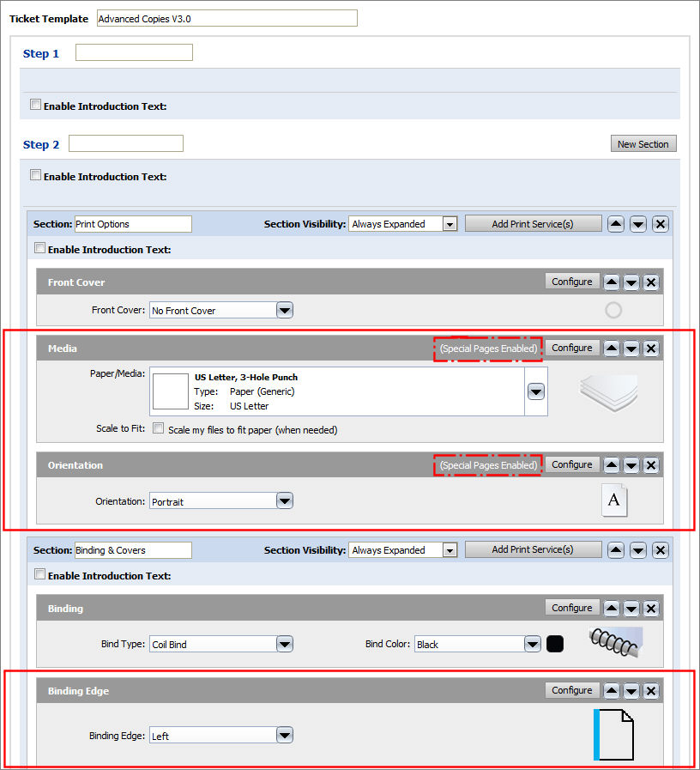Enable Introduction Text for Step 1
Screen dimensions: 700x770
tap(36, 106)
